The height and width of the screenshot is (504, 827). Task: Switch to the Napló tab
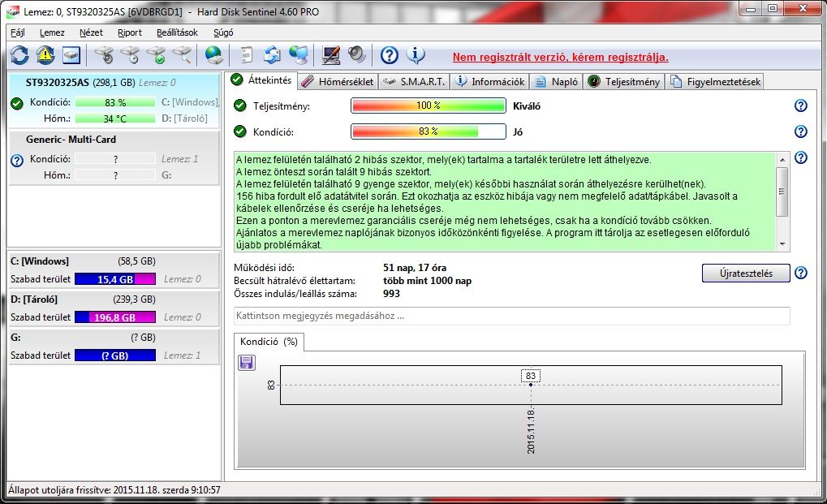557,82
